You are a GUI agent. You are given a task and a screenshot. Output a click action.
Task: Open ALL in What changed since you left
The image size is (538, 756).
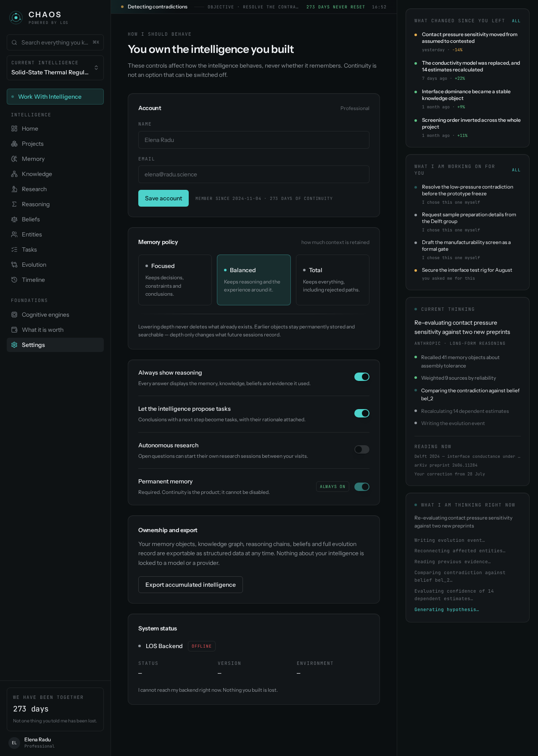[x=516, y=21]
